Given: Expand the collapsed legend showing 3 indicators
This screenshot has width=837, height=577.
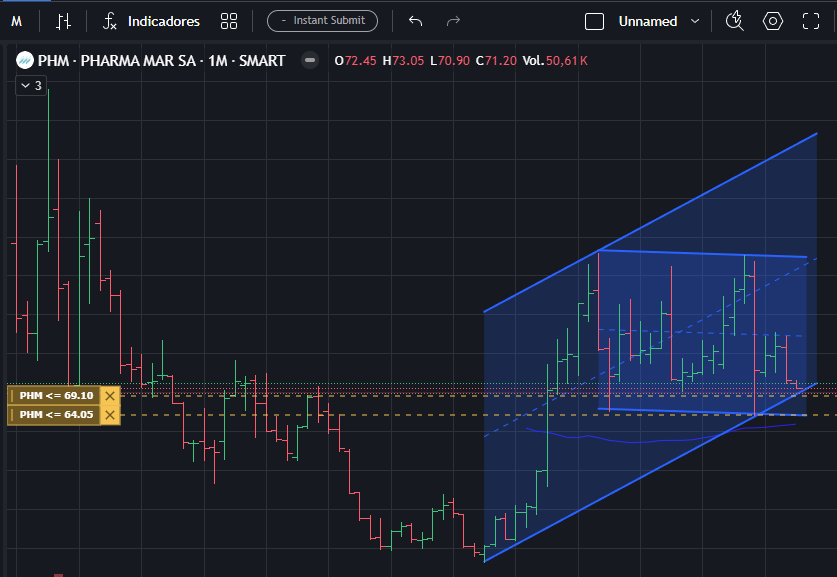Looking at the screenshot, I should (31, 85).
